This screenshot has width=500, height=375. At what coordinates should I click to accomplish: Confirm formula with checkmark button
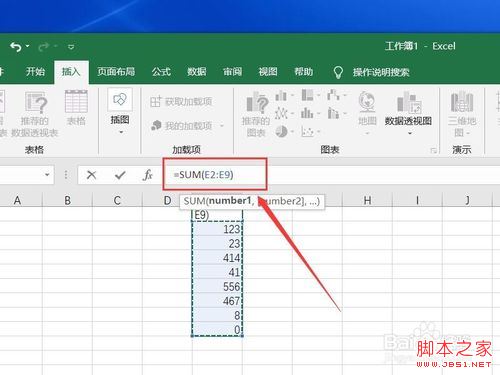(x=120, y=175)
